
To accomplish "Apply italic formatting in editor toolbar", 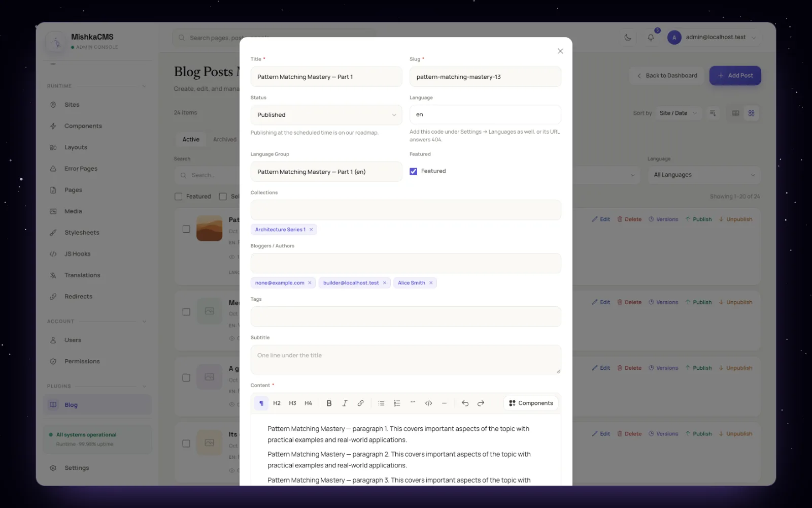I will pyautogui.click(x=345, y=403).
